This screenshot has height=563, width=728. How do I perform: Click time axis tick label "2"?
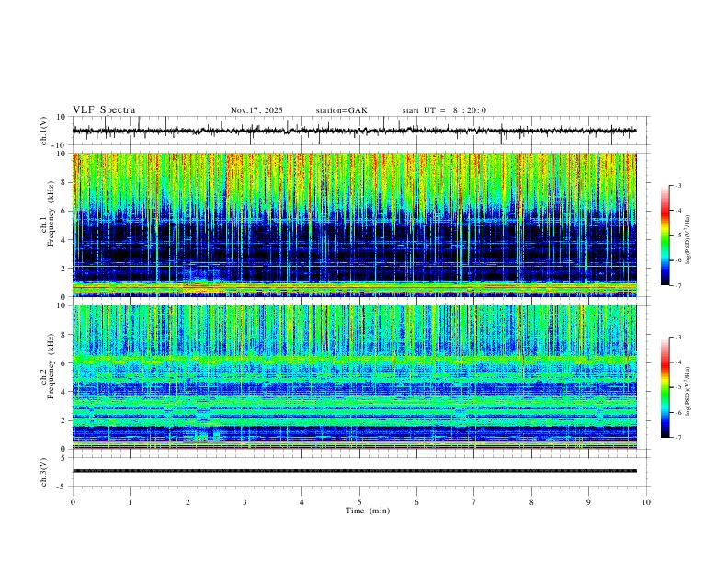pos(188,502)
